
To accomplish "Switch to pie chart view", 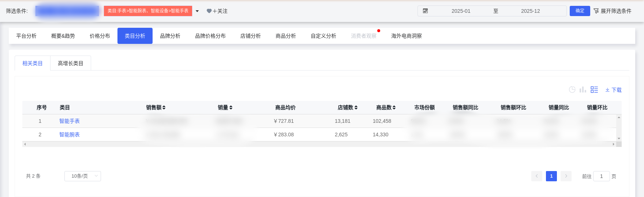I will pyautogui.click(x=572, y=90).
